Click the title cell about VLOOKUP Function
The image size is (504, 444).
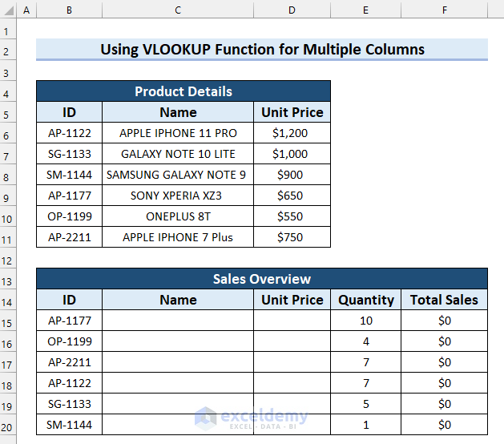[262, 50]
